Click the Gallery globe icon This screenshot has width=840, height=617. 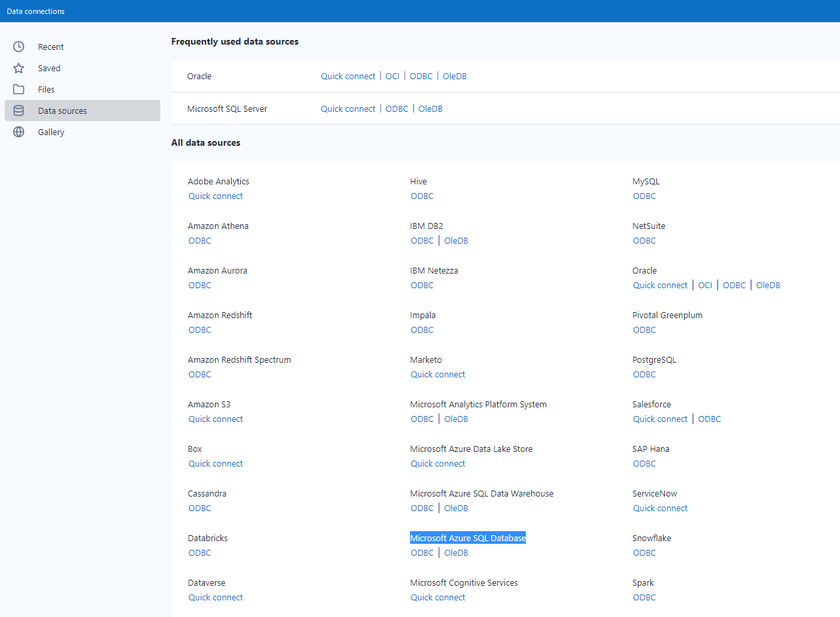click(19, 132)
